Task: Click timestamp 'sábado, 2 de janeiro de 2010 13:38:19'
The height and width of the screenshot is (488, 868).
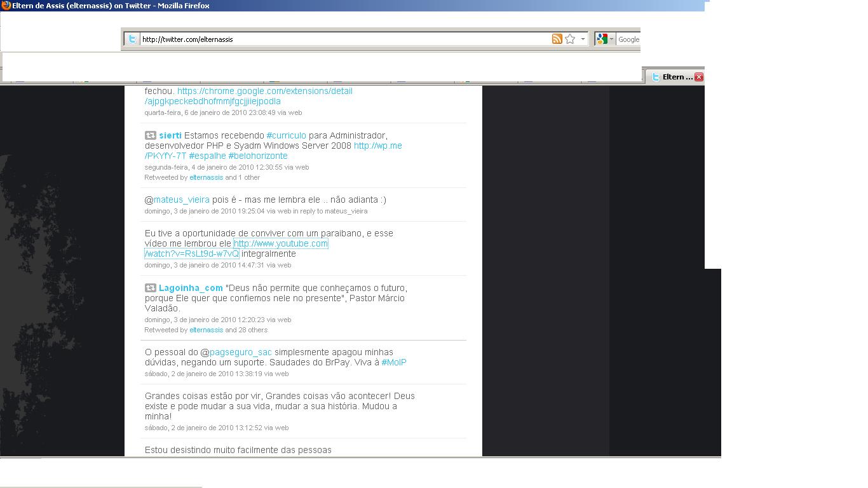Action: 203,374
